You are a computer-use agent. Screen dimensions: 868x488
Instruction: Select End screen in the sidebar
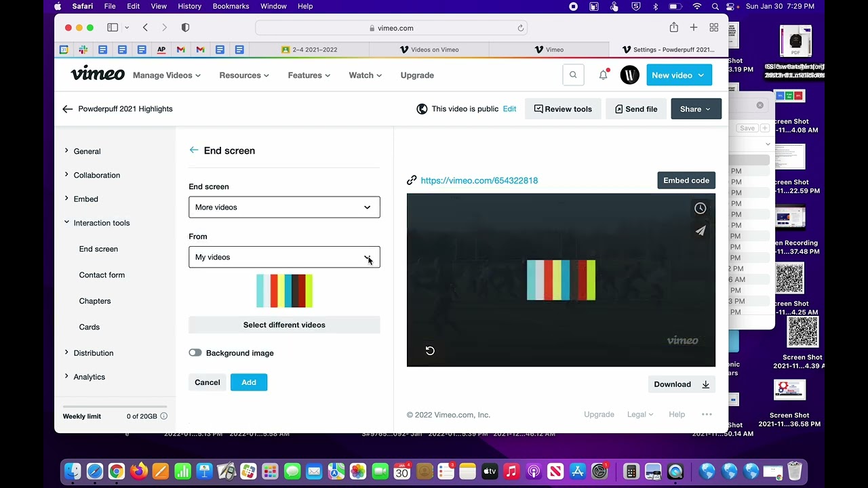[98, 249]
